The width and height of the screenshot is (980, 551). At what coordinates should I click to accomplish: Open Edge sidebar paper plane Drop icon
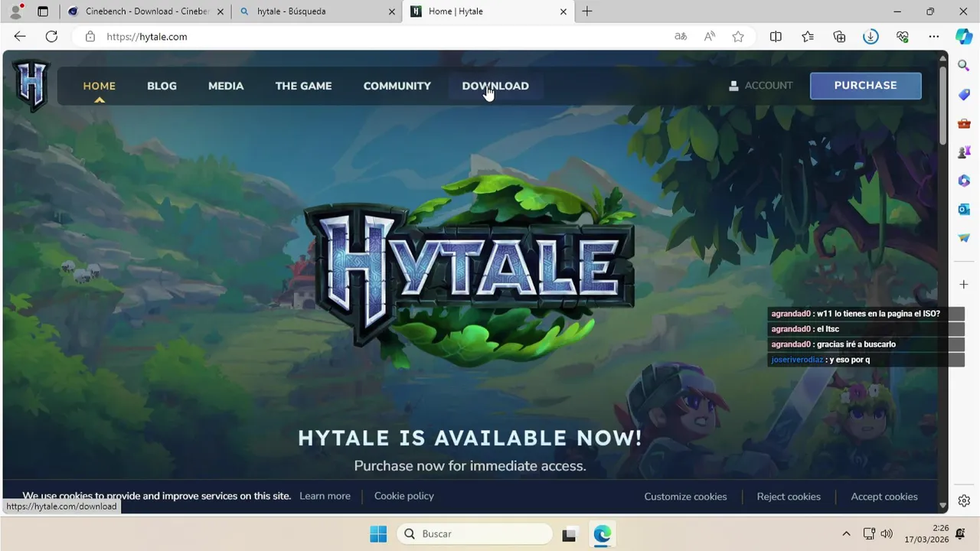click(964, 238)
